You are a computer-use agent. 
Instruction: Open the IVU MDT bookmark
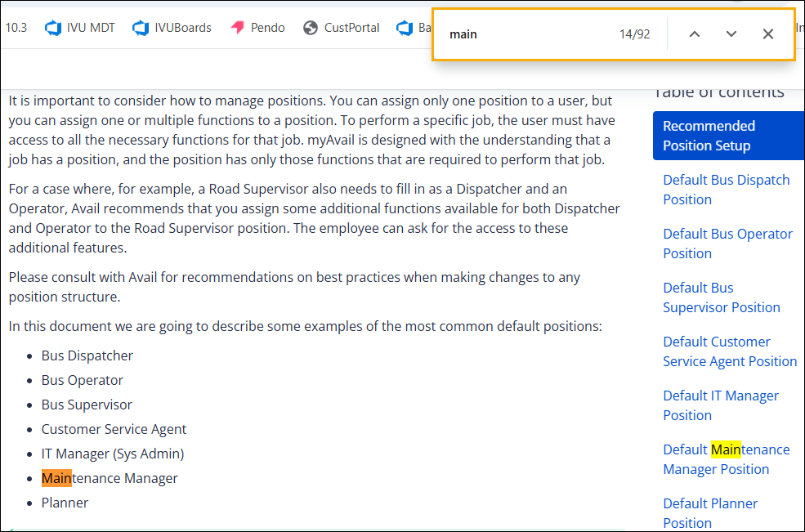tap(80, 28)
